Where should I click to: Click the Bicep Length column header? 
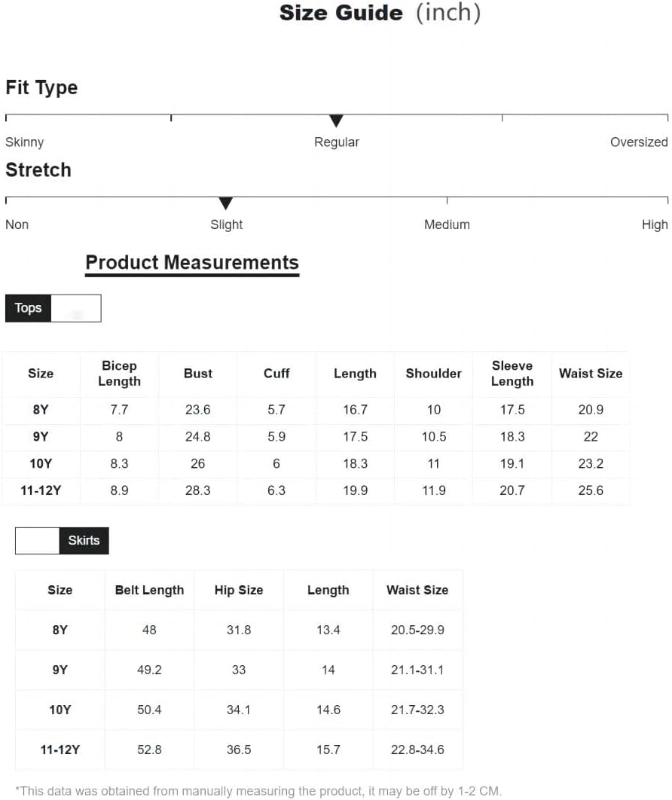(119, 374)
